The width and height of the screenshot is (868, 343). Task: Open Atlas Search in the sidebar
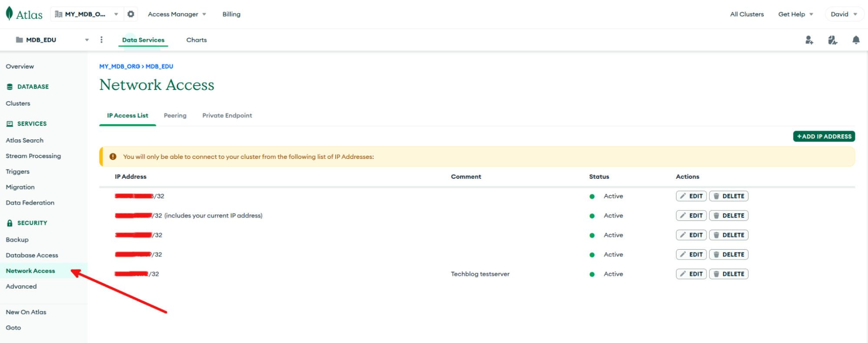tap(25, 140)
